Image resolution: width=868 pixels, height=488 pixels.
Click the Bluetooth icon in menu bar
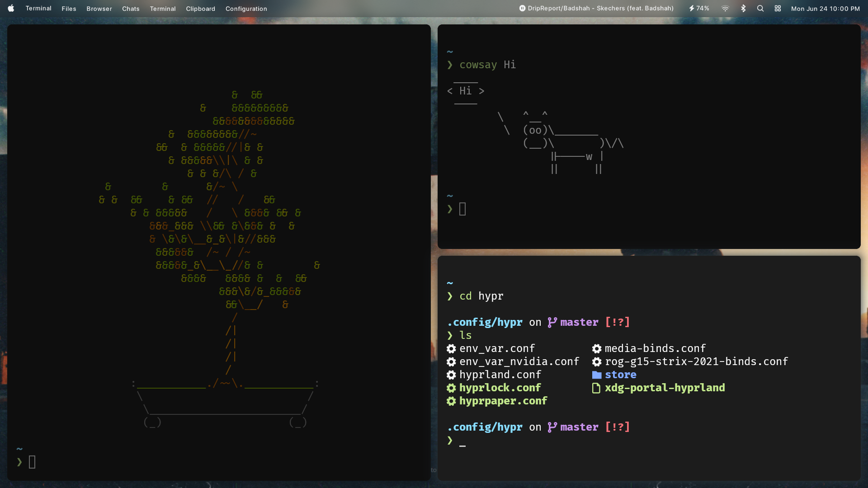click(x=743, y=8)
